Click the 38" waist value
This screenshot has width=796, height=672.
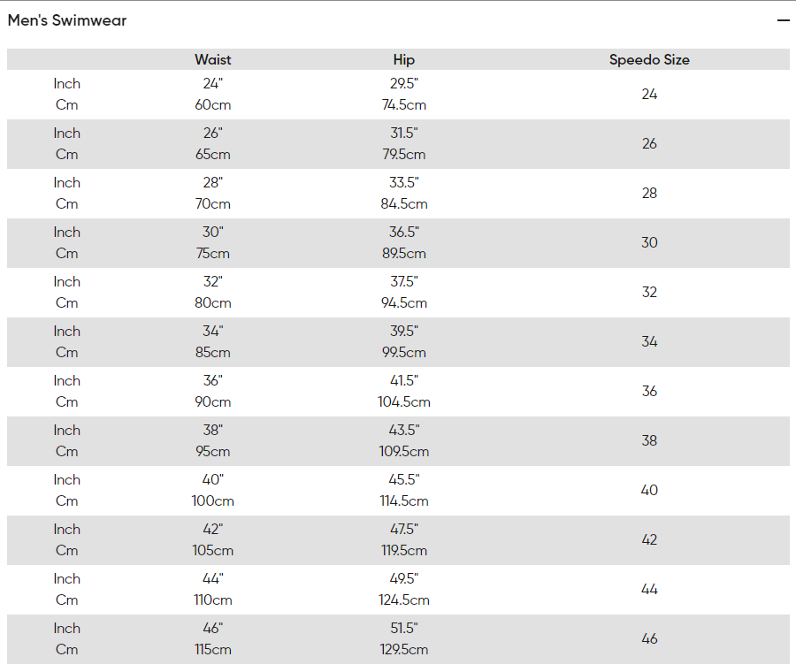[x=212, y=431]
